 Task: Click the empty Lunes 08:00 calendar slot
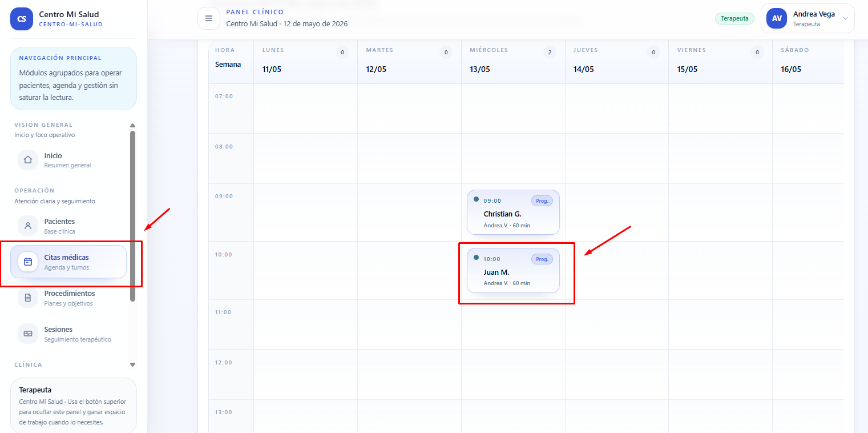305,158
